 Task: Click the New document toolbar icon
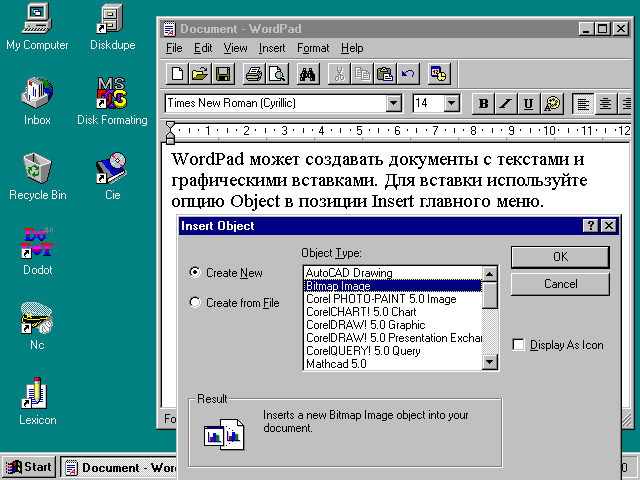coord(177,73)
